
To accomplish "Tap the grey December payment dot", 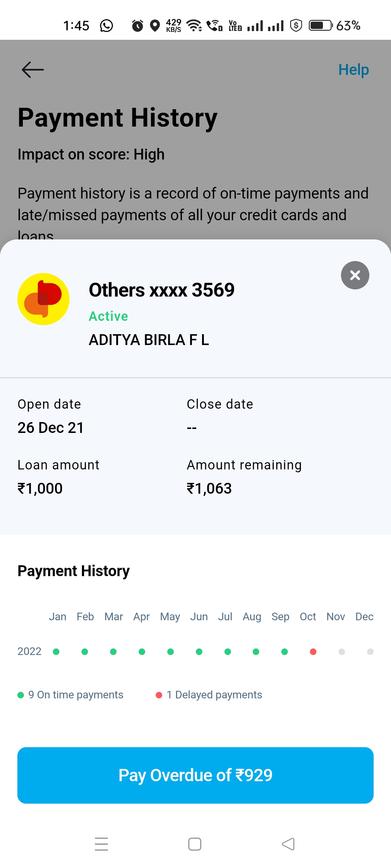I will pyautogui.click(x=370, y=652).
